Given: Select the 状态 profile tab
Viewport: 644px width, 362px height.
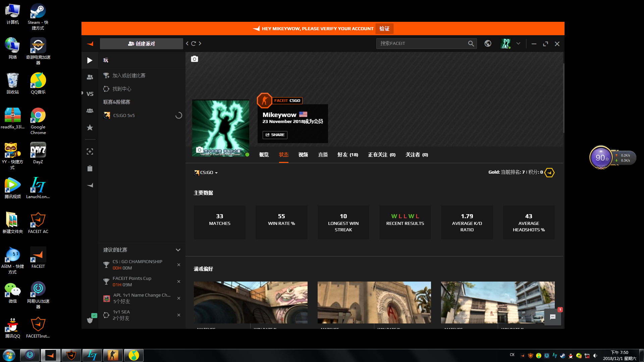Looking at the screenshot, I should click(x=284, y=155).
